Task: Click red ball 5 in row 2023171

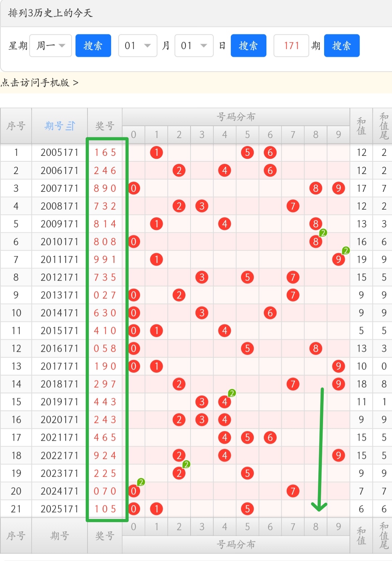Action: 247,473
